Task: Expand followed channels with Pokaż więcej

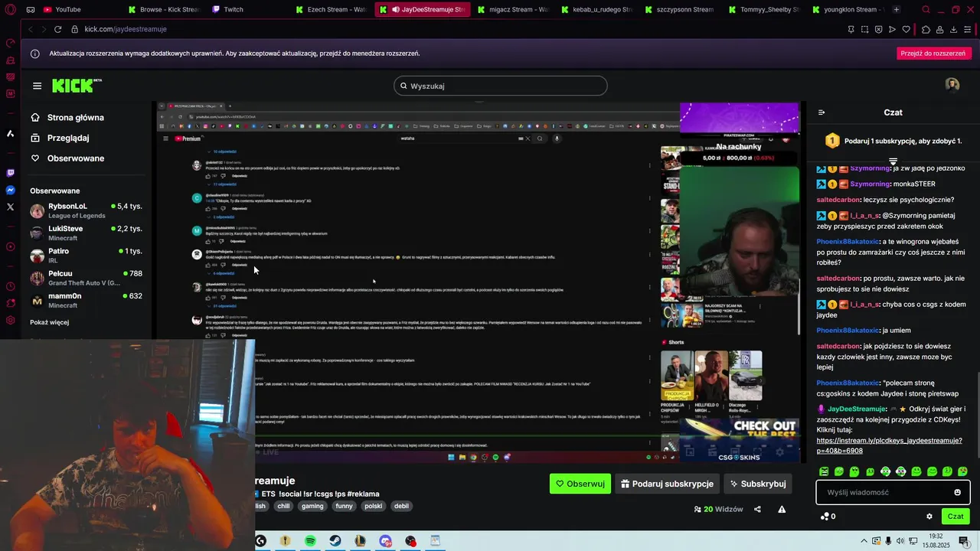Action: click(x=49, y=322)
